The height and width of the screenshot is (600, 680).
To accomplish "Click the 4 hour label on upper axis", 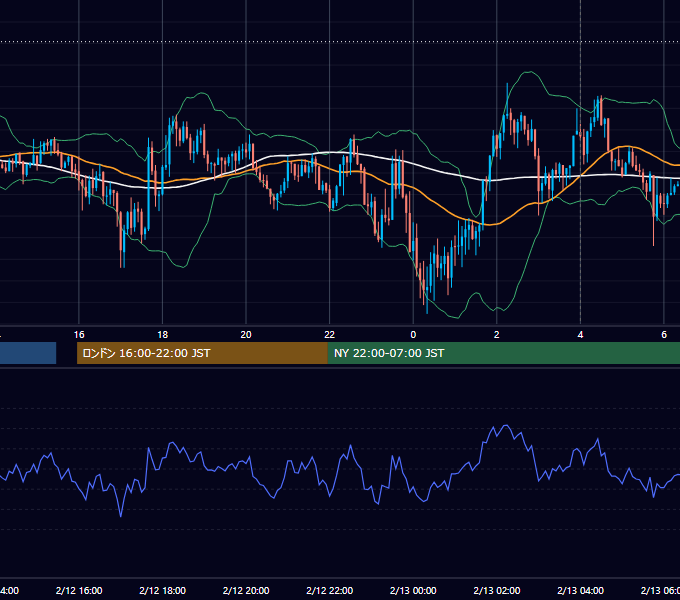I will click(x=580, y=335).
